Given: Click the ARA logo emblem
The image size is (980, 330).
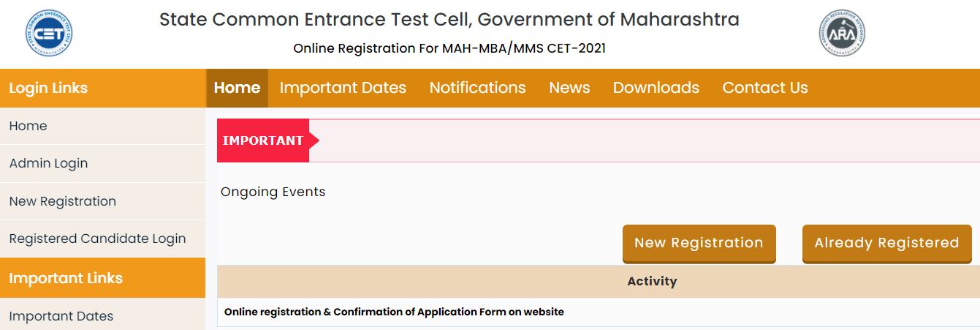Looking at the screenshot, I should pos(842,33).
